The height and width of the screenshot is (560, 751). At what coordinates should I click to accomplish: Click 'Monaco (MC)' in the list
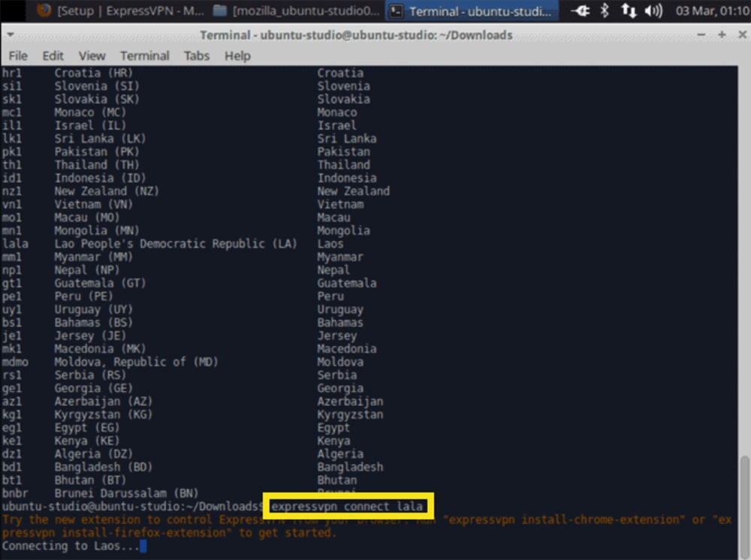(x=90, y=113)
